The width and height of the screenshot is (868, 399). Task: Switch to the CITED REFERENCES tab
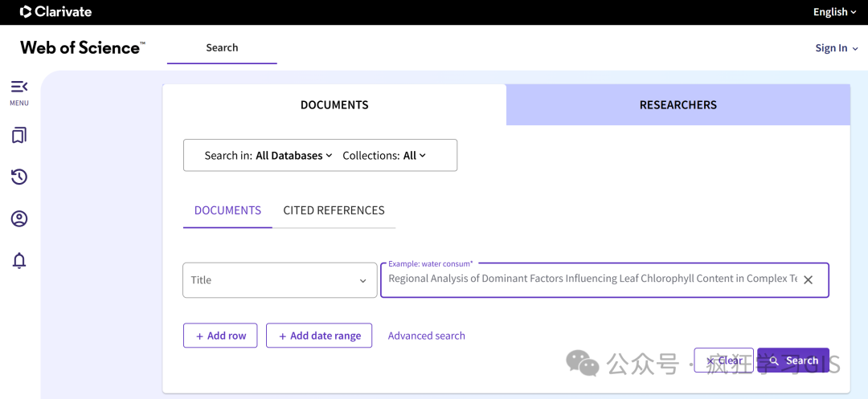[x=334, y=210]
